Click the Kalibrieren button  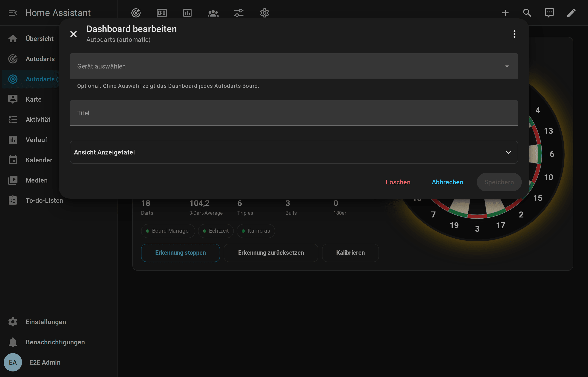point(350,253)
